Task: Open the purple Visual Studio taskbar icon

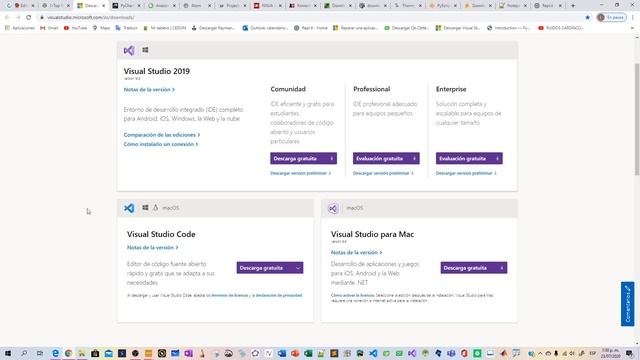Action: click(412, 353)
